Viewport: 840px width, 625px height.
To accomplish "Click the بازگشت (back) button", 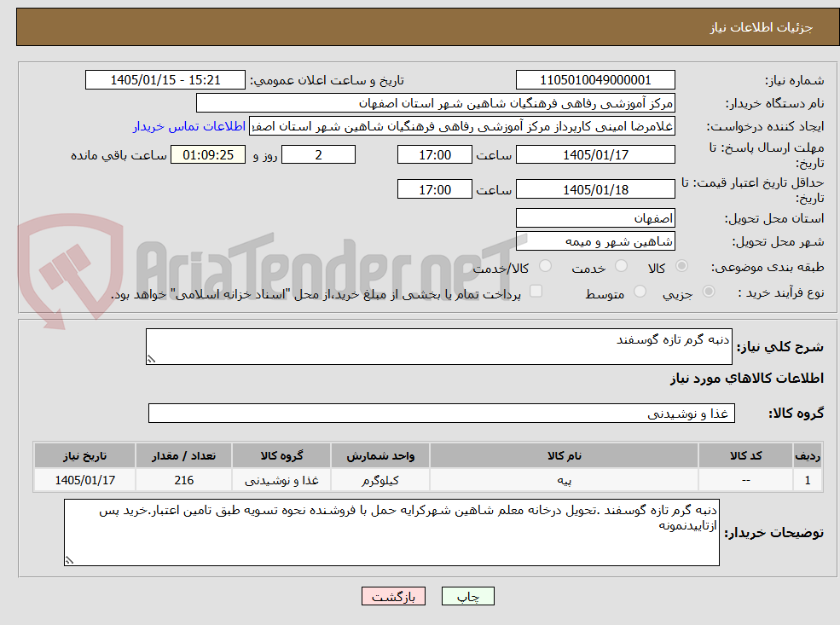I will point(393,596).
